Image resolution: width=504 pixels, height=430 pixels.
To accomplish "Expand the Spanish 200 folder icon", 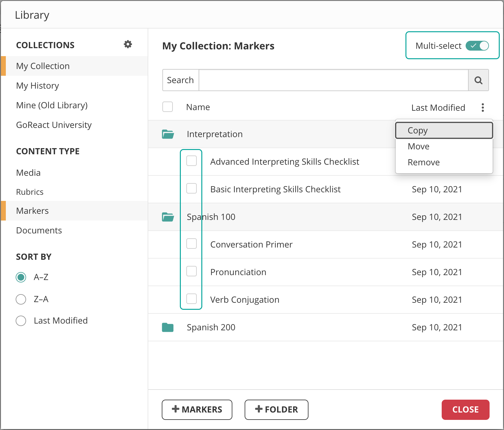I will [x=168, y=327].
